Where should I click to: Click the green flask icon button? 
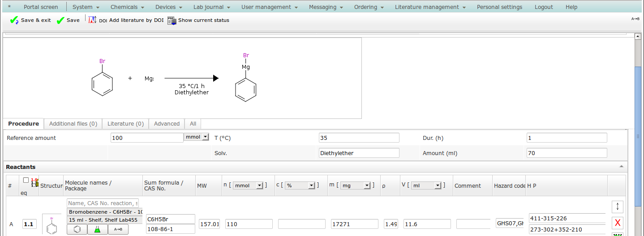97,229
